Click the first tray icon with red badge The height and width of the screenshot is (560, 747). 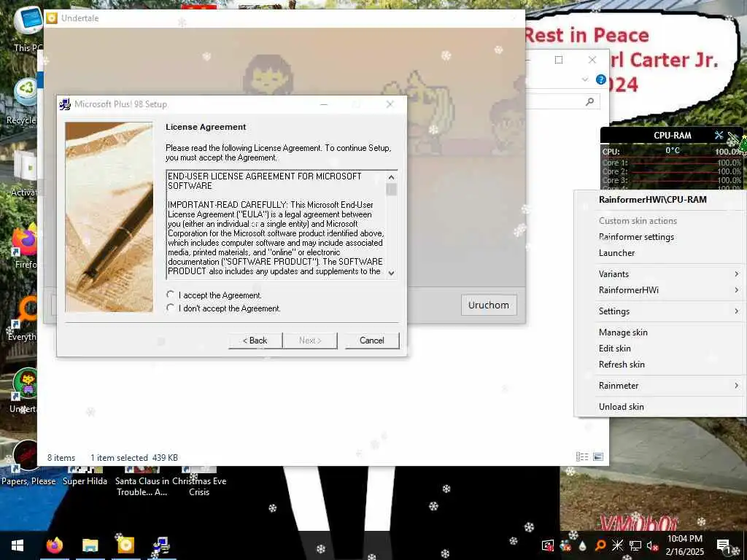548,545
